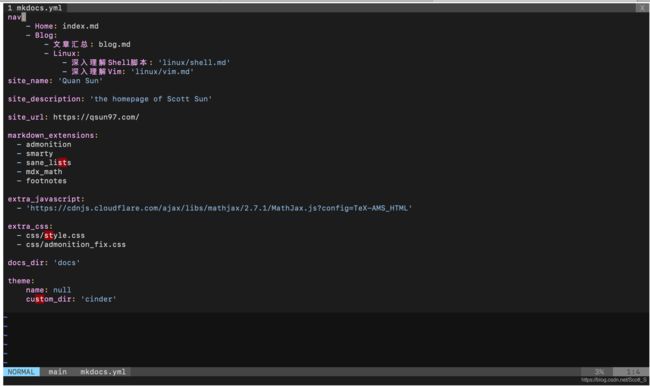Screen dimensions: 650x386
Task: Click the 'custom_dir' key
Action: pos(49,299)
